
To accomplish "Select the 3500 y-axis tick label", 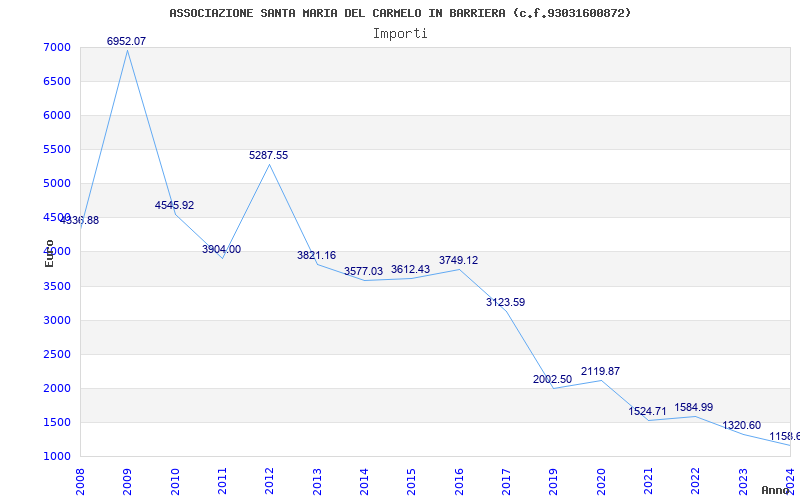I will point(56,286).
